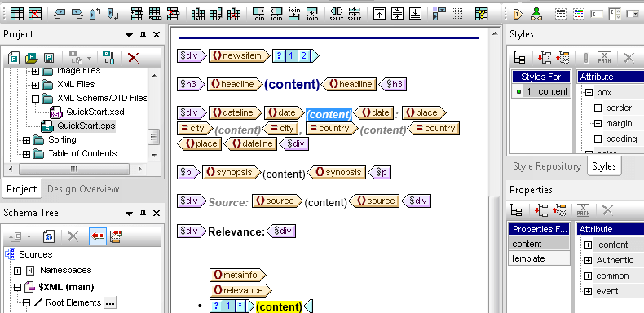The height and width of the screenshot is (313, 644).
Task: Expand the Authentic properties group
Action: pyautogui.click(x=588, y=260)
